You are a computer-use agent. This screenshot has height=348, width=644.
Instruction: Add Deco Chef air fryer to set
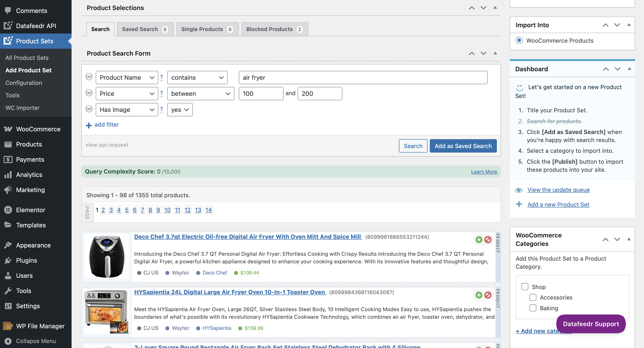(x=479, y=240)
